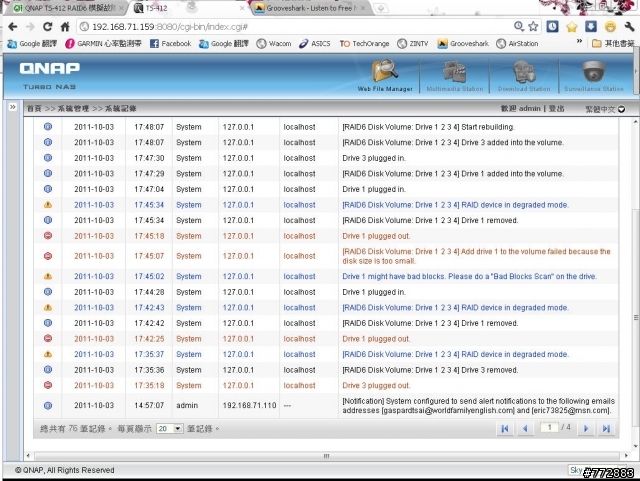
Task: Click the zoom magnifier icon in the address bar
Action: pos(519,27)
